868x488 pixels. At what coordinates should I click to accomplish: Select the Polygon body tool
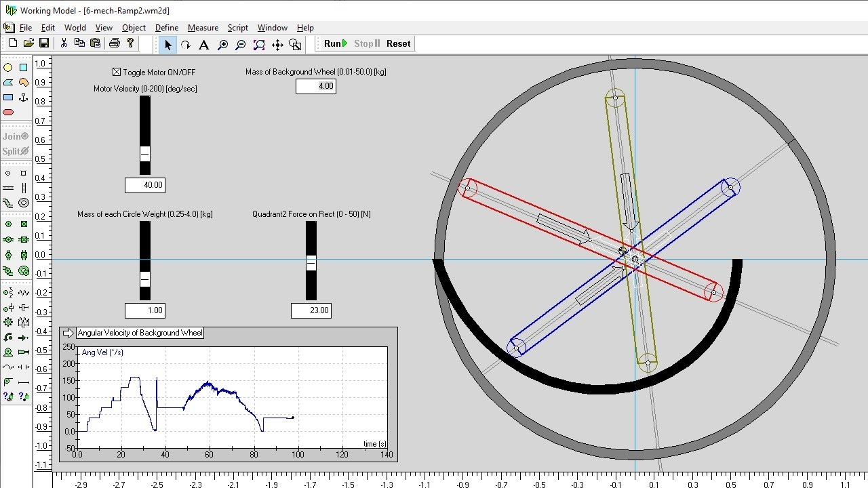(x=8, y=82)
